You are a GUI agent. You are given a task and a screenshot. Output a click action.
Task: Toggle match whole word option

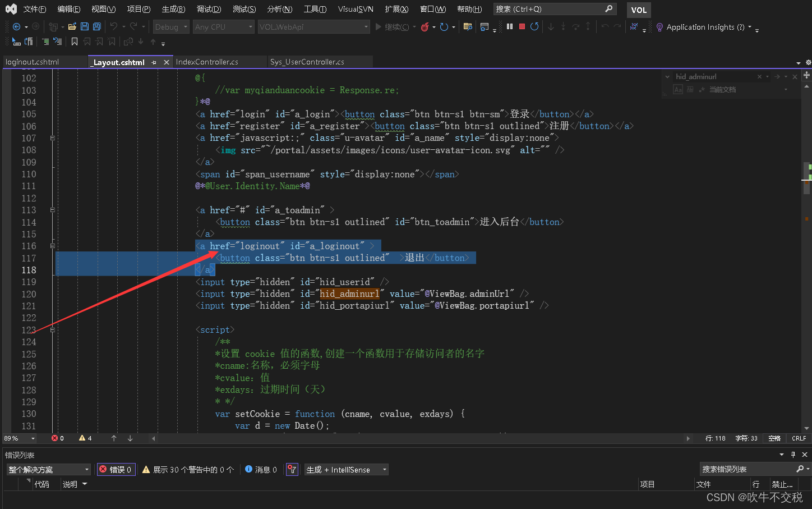coord(690,89)
